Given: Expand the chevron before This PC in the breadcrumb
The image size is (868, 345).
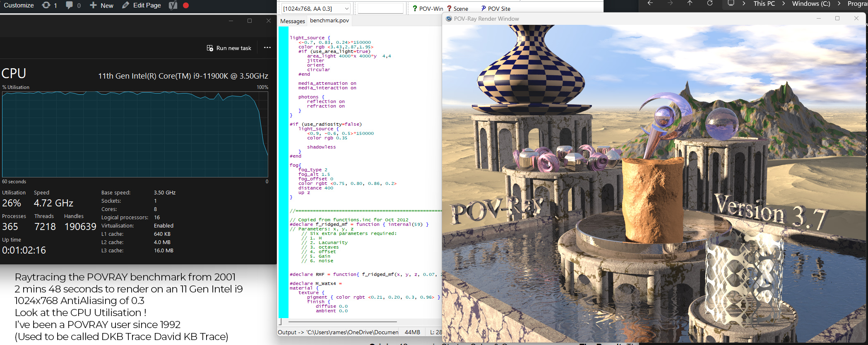Looking at the screenshot, I should [x=744, y=3].
